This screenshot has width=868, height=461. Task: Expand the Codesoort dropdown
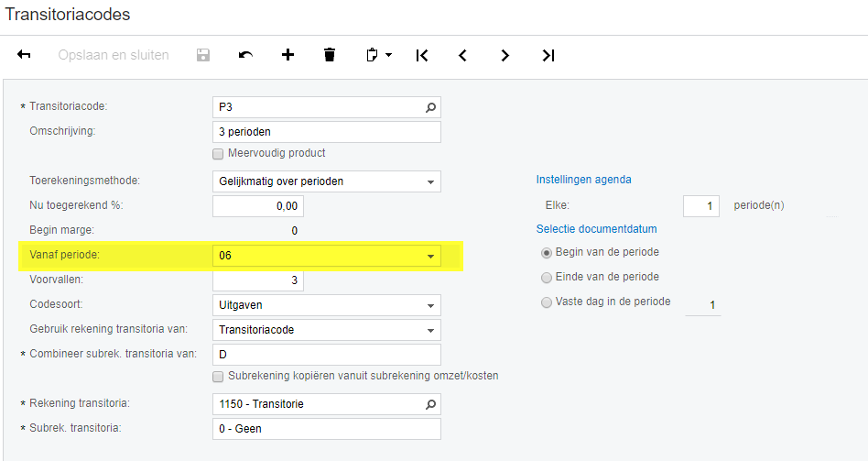430,306
